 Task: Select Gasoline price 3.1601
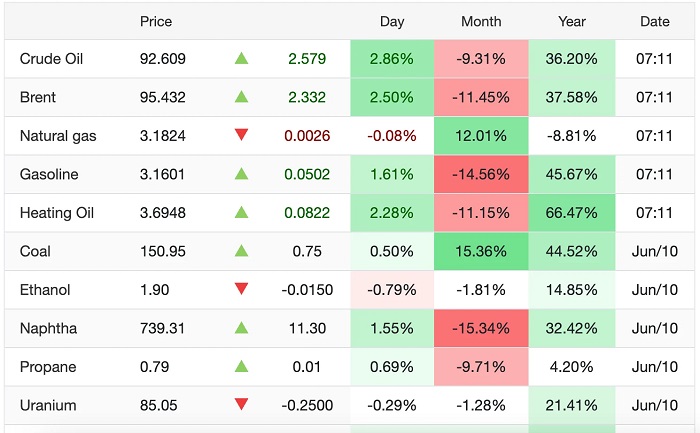pyautogui.click(x=162, y=174)
